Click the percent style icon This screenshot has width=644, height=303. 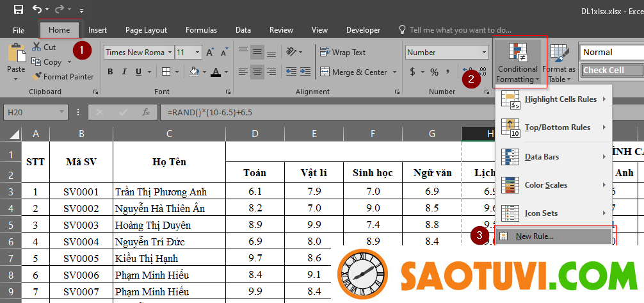(434, 72)
